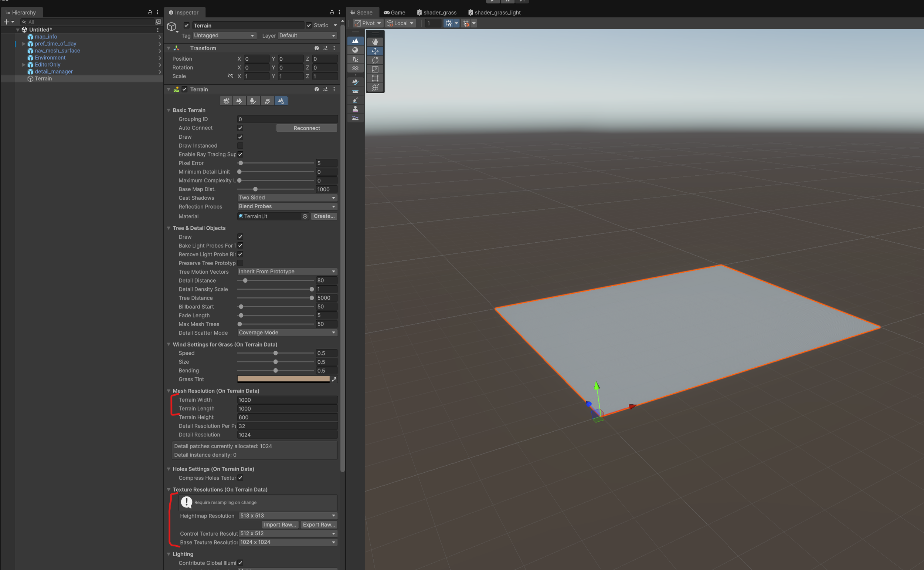Select the Smooth Height terrain tool

click(355, 118)
